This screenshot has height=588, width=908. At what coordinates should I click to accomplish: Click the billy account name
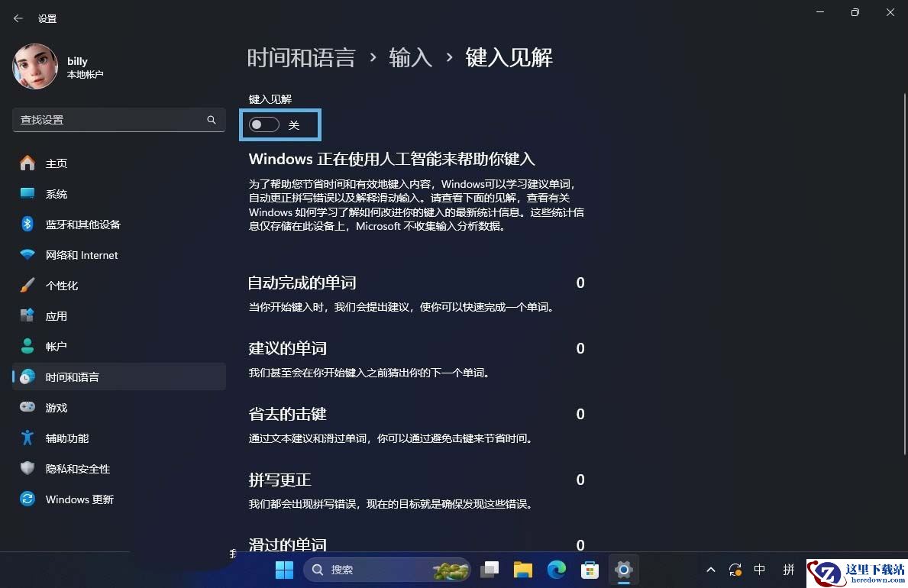pos(77,61)
